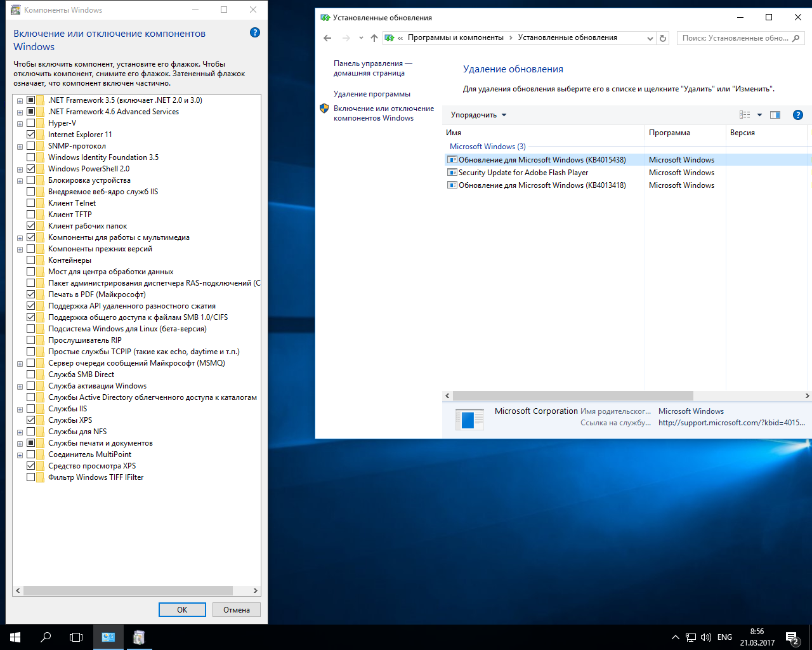Open Turn Windows features on or off link
Image resolution: width=812 pixels, height=650 pixels.
[x=384, y=113]
